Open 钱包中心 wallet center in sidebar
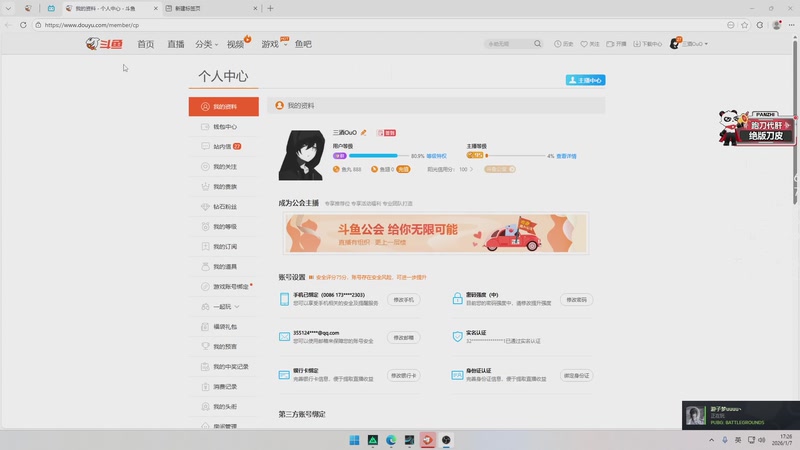Image resolution: width=800 pixels, height=450 pixels. 223,127
